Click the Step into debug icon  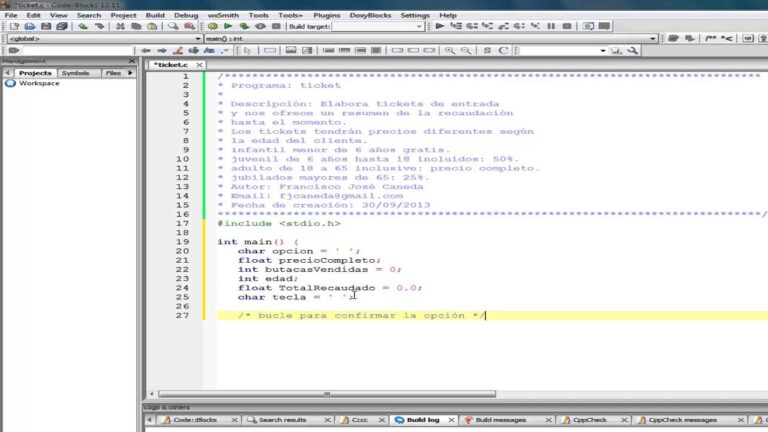(487, 26)
